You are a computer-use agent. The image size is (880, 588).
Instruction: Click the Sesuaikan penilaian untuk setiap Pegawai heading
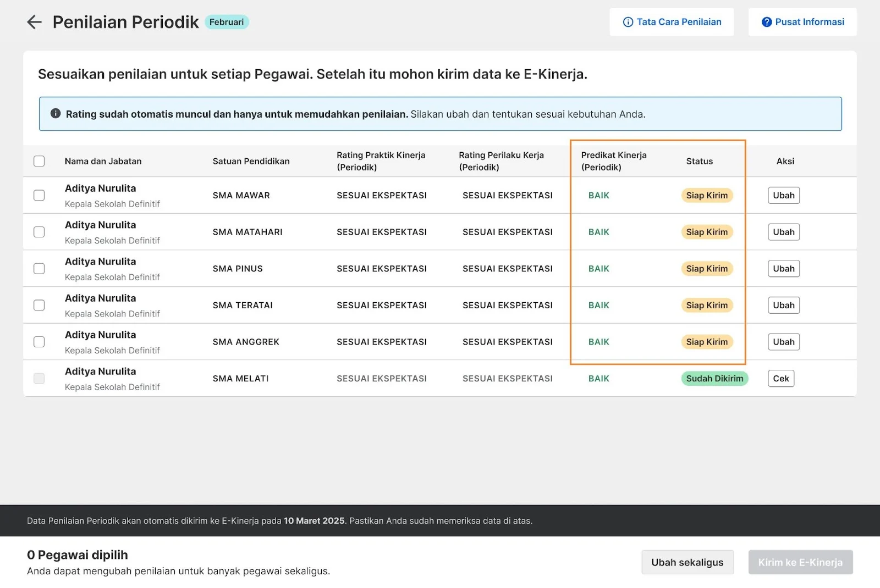tap(312, 74)
